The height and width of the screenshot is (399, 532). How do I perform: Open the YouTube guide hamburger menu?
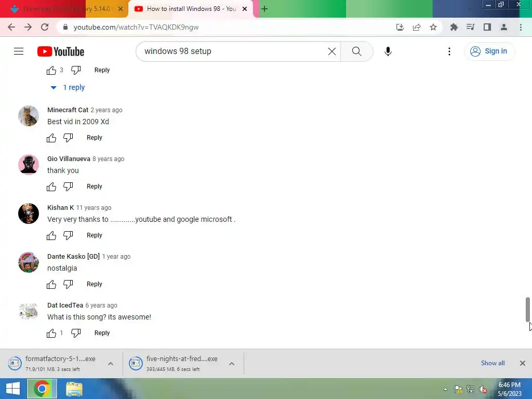[19, 51]
